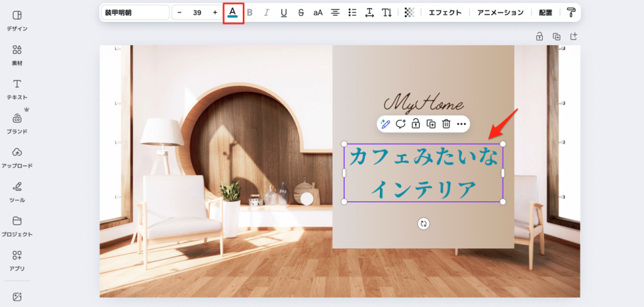This screenshot has height=307, width=644.
Task: Toggle bold formatting
Action: click(x=250, y=13)
